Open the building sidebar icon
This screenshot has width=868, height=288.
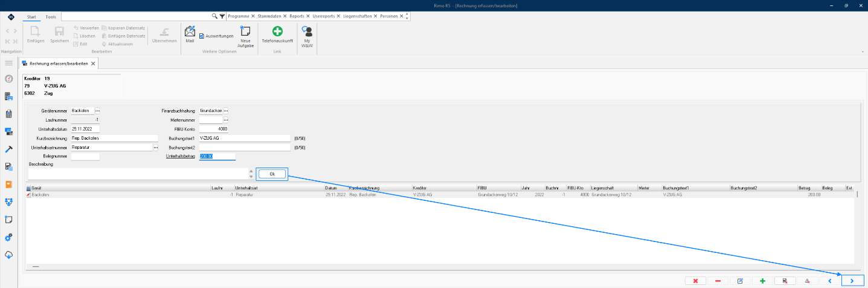click(x=8, y=97)
